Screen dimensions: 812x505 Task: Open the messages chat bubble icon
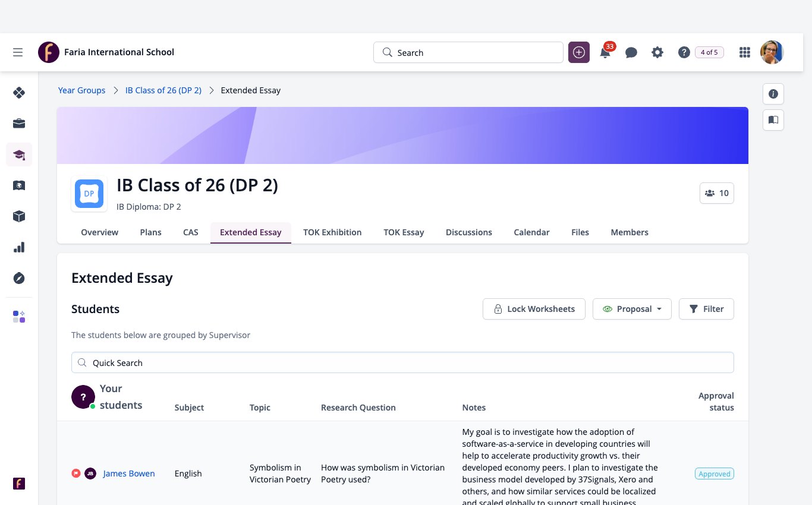coord(631,52)
